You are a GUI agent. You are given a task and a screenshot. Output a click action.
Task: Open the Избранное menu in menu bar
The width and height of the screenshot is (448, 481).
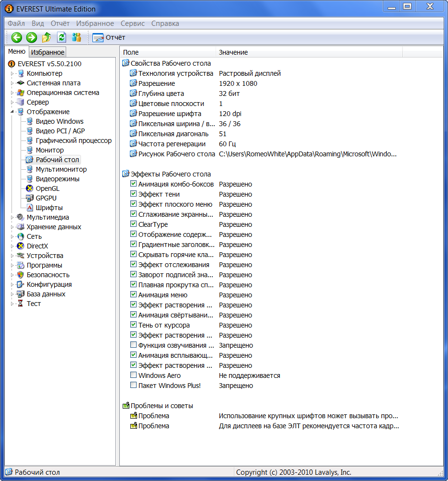[x=95, y=23]
